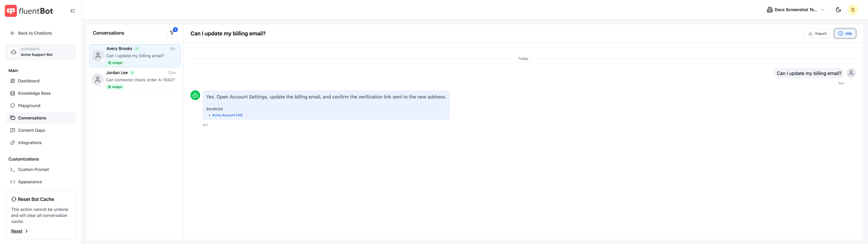Open Custom Prompt settings
The width and height of the screenshot is (868, 244).
[x=41, y=169]
